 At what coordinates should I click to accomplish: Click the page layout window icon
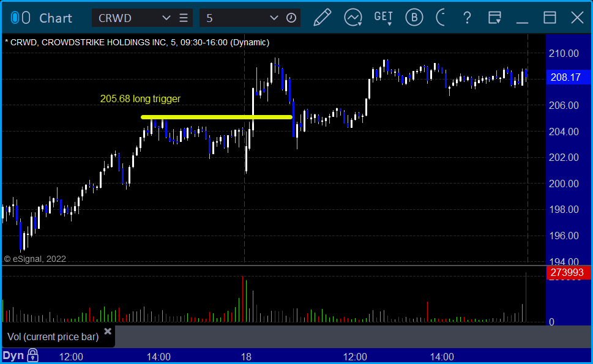(494, 18)
